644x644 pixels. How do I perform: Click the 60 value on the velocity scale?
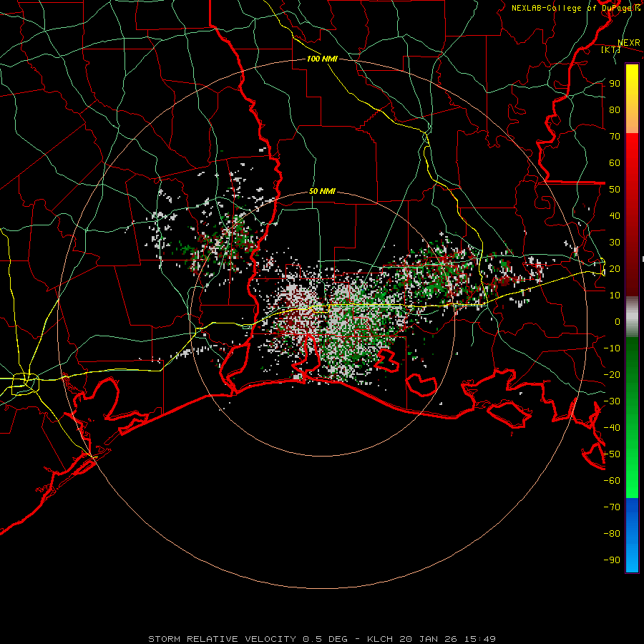[615, 162]
